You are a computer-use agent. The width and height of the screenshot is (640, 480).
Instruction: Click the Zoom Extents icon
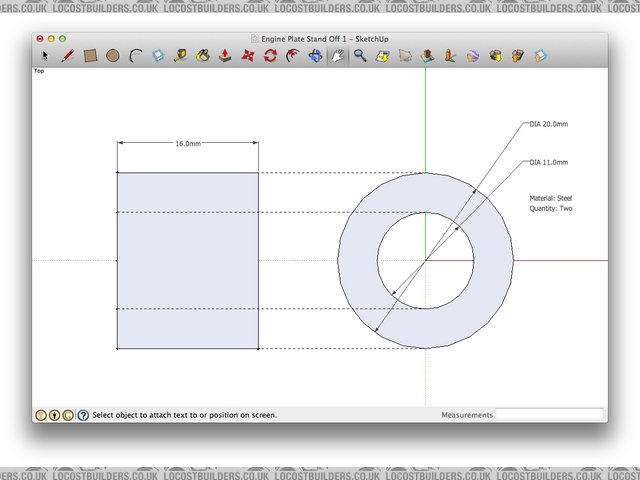tap(383, 56)
